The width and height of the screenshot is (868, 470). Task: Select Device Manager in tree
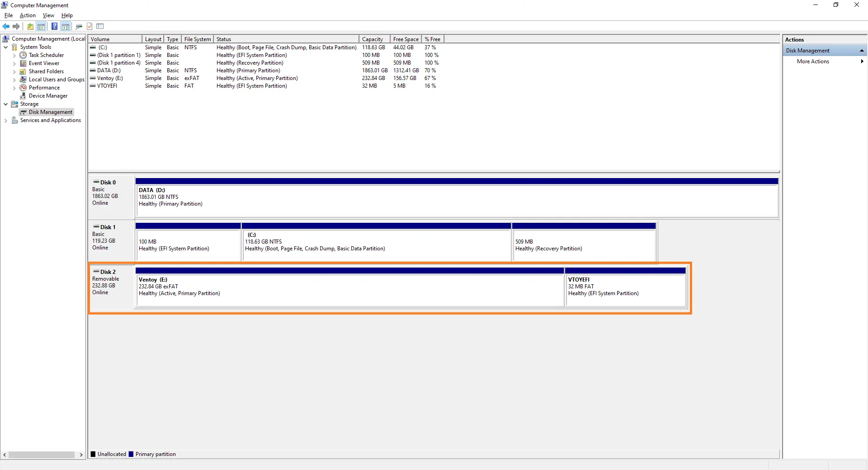(x=48, y=96)
